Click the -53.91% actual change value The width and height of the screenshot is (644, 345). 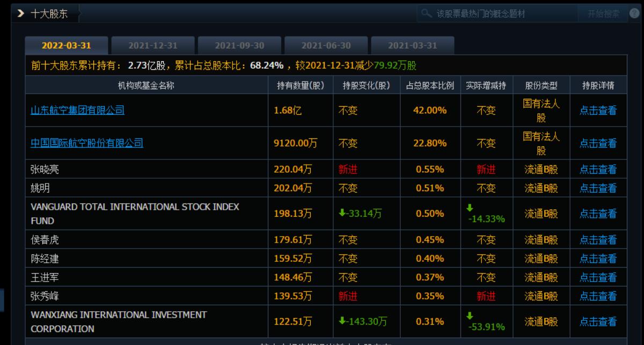pyautogui.click(x=486, y=328)
